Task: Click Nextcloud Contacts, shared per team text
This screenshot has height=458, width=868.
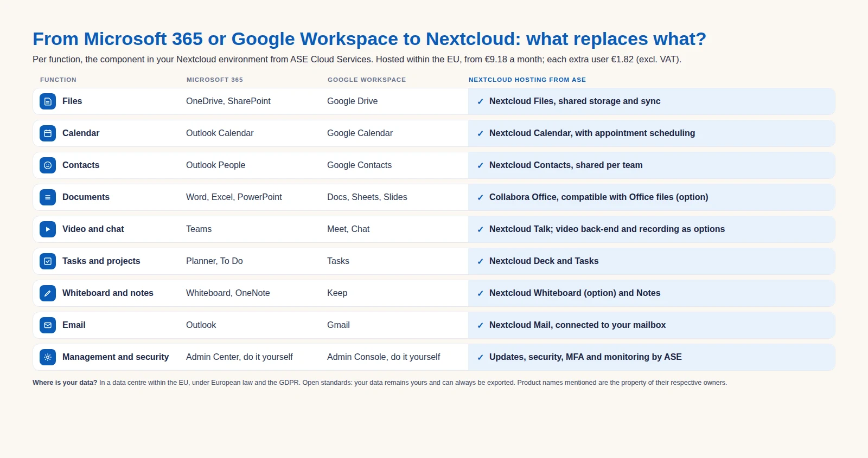Action: click(566, 165)
